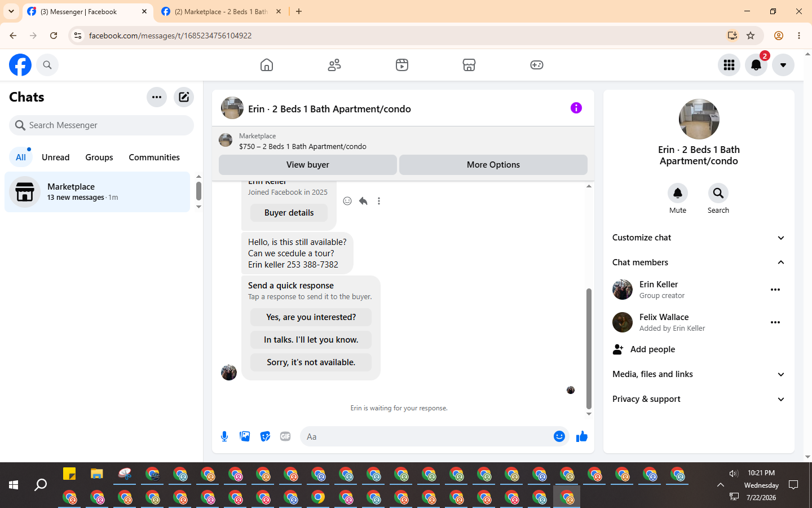Choose a sticker with the sticker icon
This screenshot has height=508, width=812.
pyautogui.click(x=265, y=436)
